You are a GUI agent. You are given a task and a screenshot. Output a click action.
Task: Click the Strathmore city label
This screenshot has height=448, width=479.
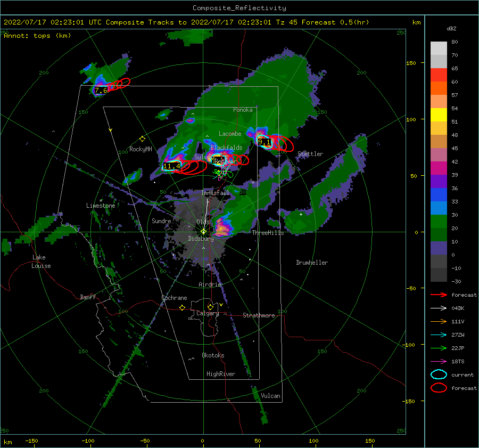click(x=259, y=315)
